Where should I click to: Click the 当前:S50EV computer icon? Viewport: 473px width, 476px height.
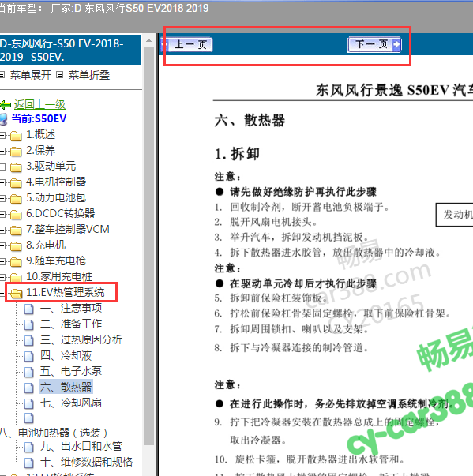click(x=3, y=118)
